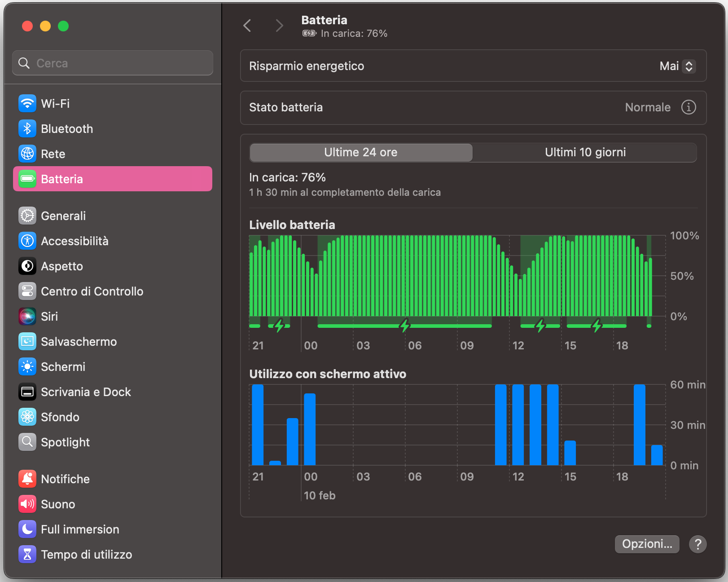Click inside the Cerca search field
This screenshot has width=728, height=582.
pos(112,63)
